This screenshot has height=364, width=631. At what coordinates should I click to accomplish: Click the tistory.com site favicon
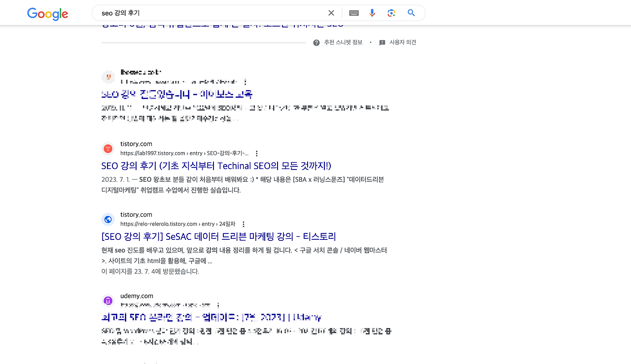click(x=108, y=148)
